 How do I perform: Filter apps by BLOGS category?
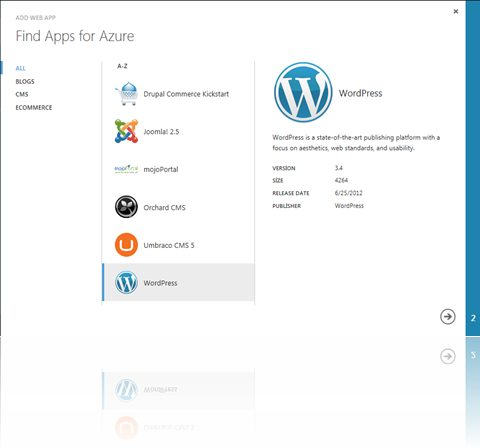pos(25,81)
